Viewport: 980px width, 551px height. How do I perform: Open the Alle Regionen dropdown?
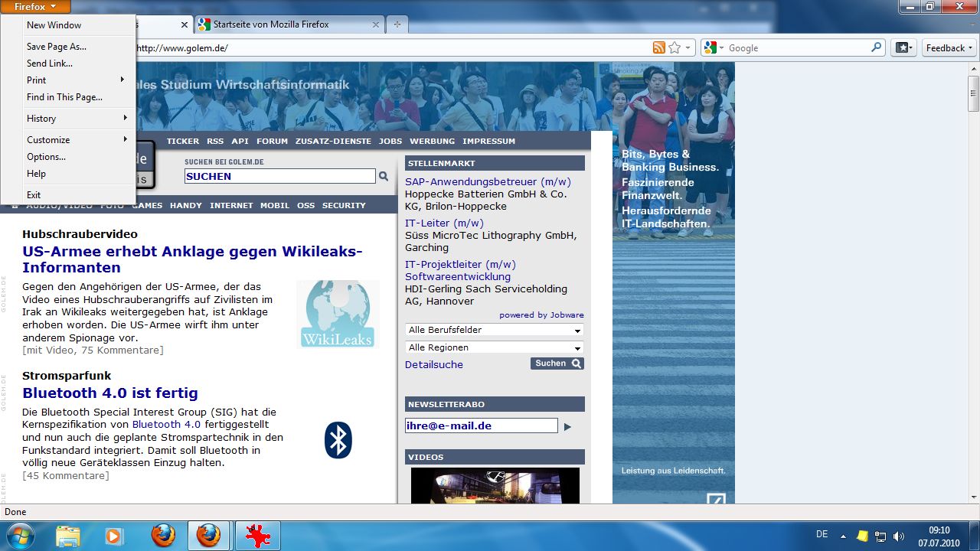pos(494,347)
